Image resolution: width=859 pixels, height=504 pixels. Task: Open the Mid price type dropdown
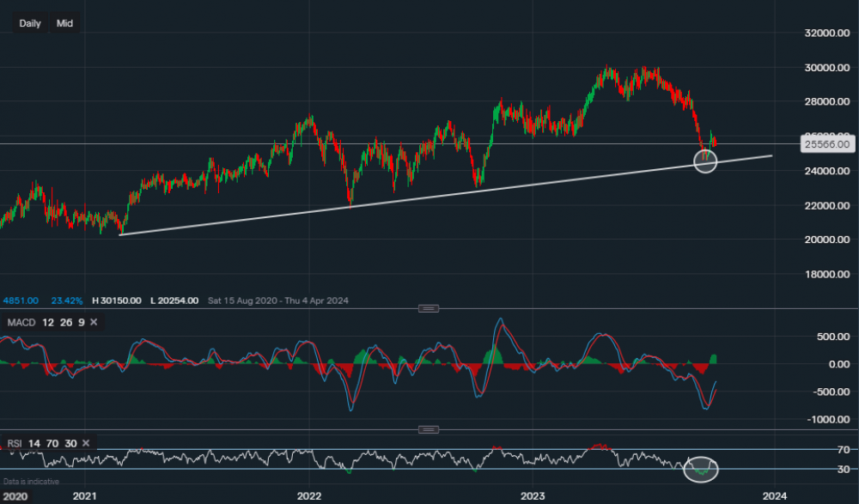point(64,23)
